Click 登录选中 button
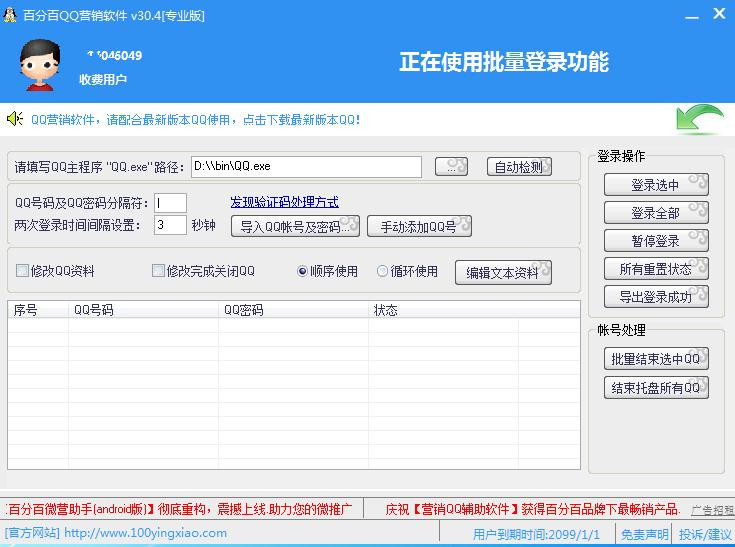The width and height of the screenshot is (735, 547). tap(656, 185)
